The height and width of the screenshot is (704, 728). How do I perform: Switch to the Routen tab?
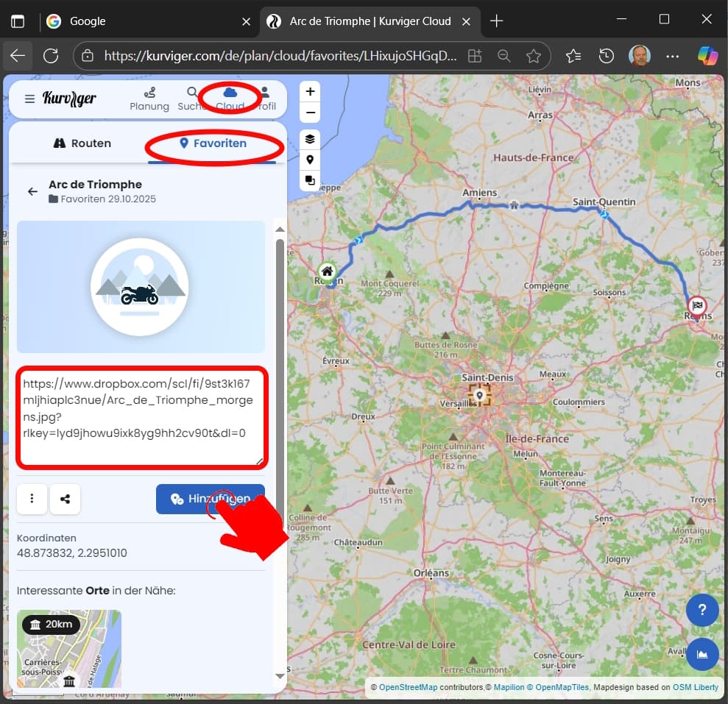pos(82,143)
